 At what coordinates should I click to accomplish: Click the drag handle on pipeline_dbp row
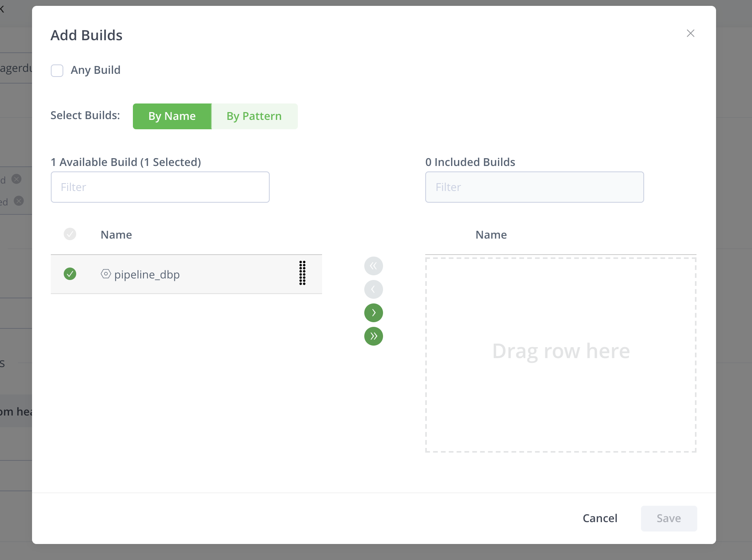click(x=302, y=273)
